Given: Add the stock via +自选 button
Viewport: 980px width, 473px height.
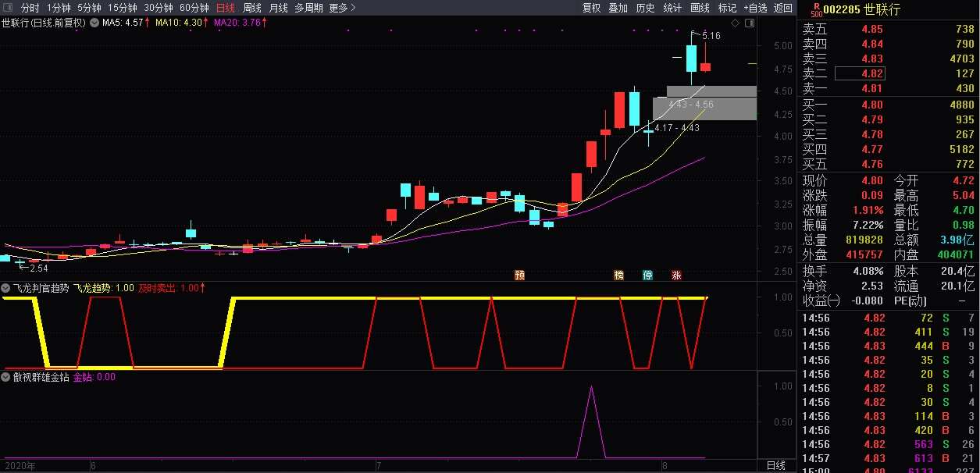Looking at the screenshot, I should coord(755,8).
